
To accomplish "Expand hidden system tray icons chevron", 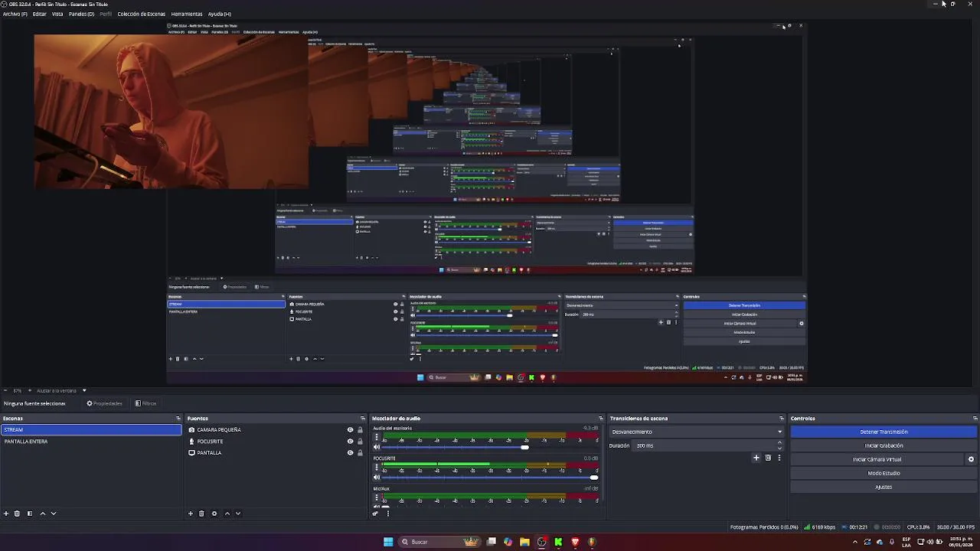I will pos(856,542).
